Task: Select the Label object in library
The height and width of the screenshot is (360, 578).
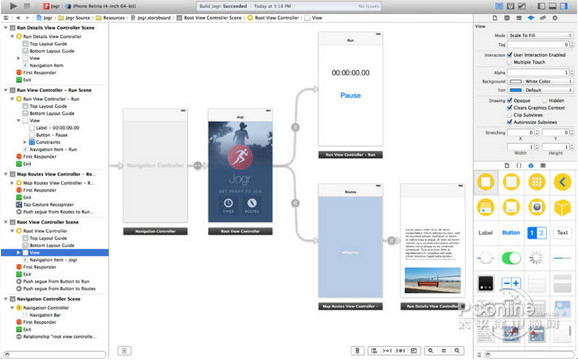Action: tap(485, 233)
